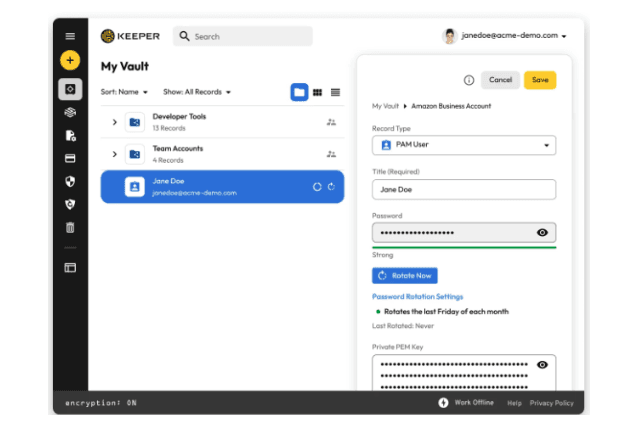The image size is (638, 426).
Task: Expand the Developer Tools folder
Action: tap(114, 122)
